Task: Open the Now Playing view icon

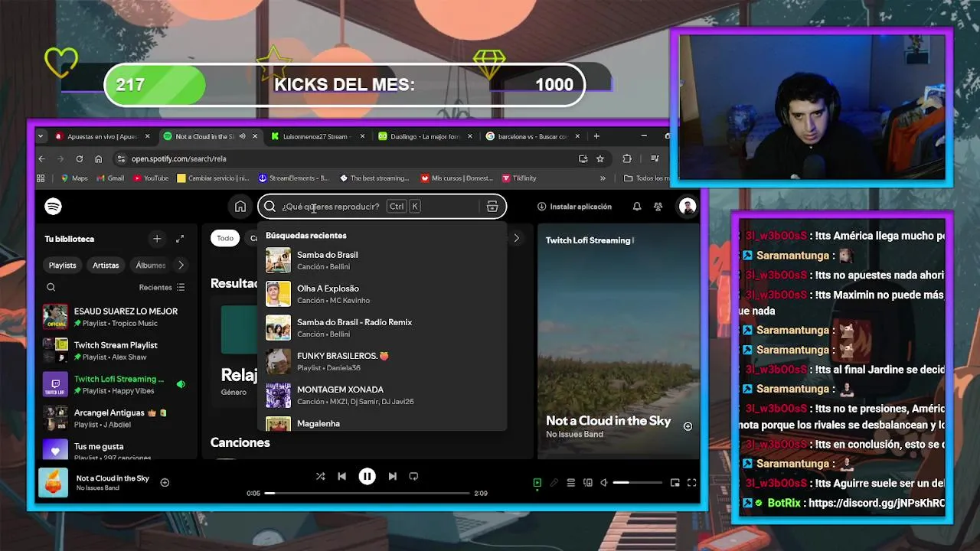Action: (x=537, y=483)
